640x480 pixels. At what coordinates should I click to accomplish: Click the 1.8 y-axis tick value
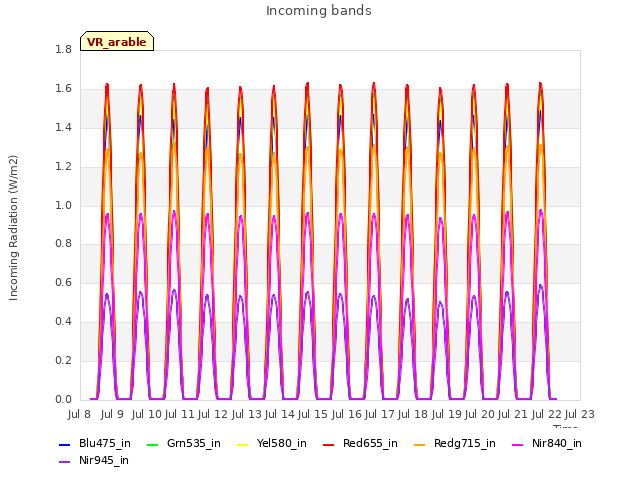tap(63, 50)
